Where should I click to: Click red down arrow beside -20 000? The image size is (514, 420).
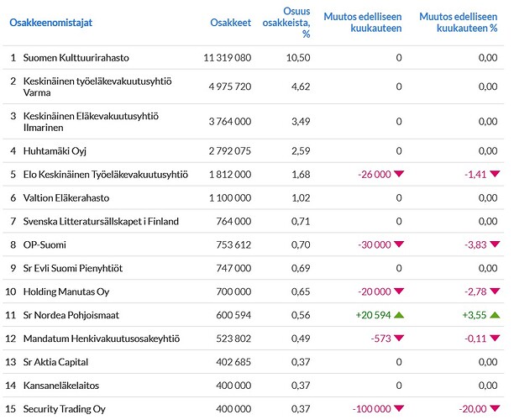tap(399, 291)
